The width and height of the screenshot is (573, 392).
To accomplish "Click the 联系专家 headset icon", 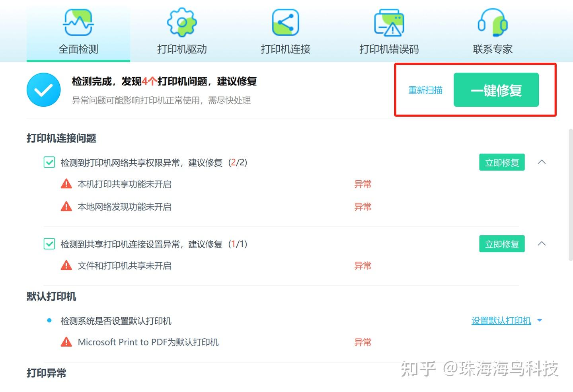I will pos(492,23).
